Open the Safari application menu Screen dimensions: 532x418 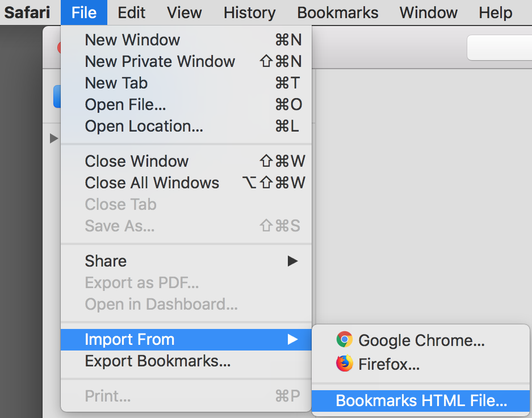[x=28, y=12]
